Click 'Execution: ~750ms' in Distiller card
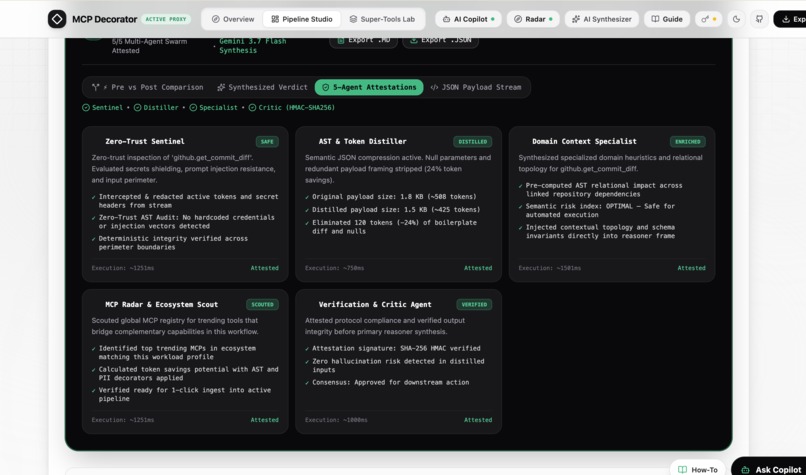806x475 pixels. 334,268
